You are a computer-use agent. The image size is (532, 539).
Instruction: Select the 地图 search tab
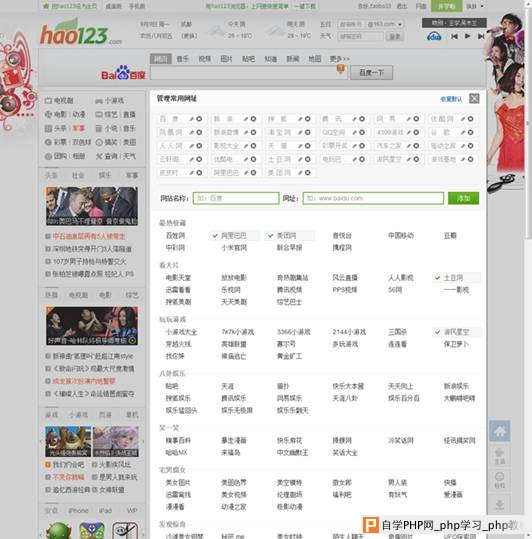tap(314, 59)
